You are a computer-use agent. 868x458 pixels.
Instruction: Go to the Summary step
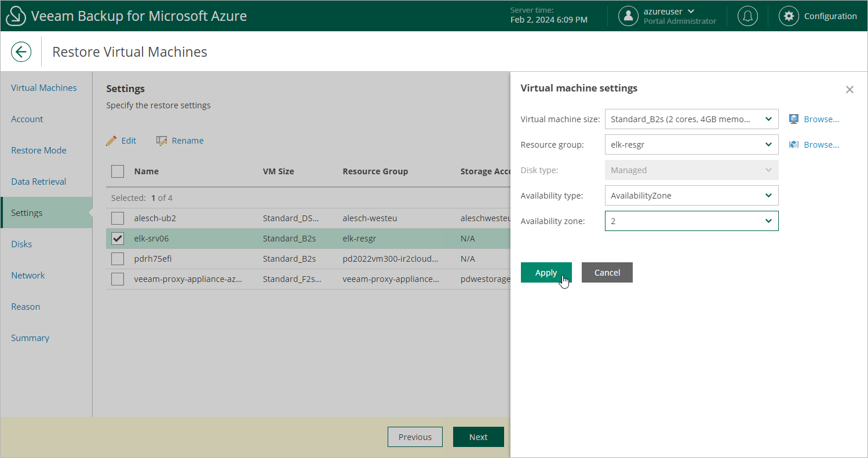click(30, 338)
